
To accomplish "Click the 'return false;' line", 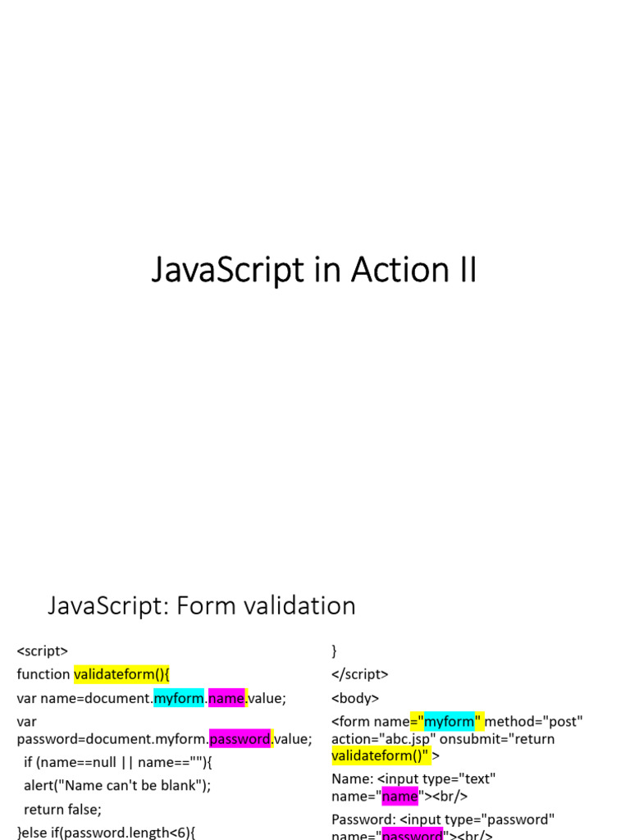I will 62,809.
